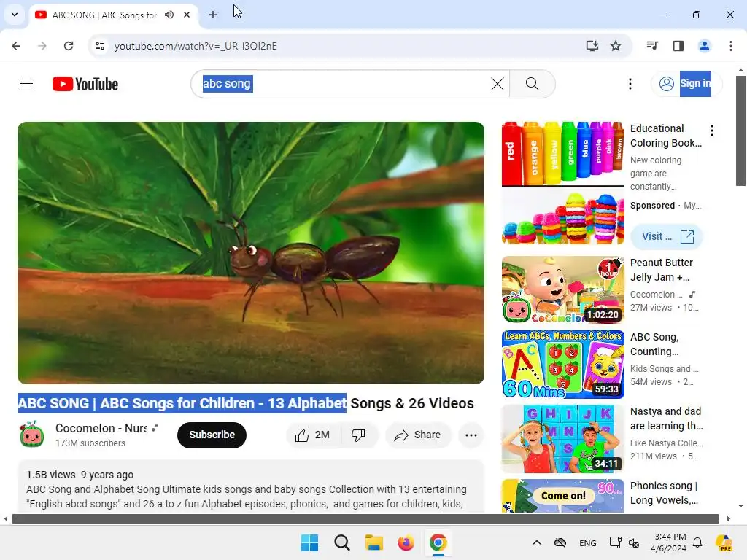The image size is (747, 560).
Task: Open the Cocomelon channel avatar
Action: point(32,435)
